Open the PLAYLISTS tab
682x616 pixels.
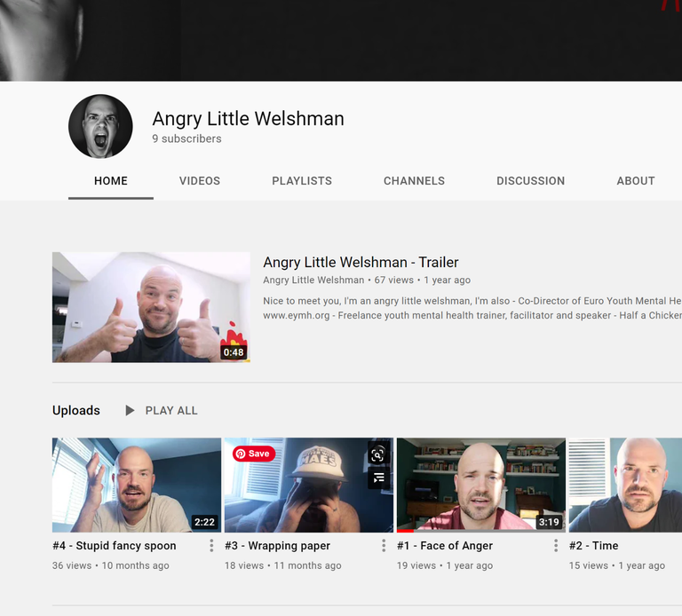302,181
